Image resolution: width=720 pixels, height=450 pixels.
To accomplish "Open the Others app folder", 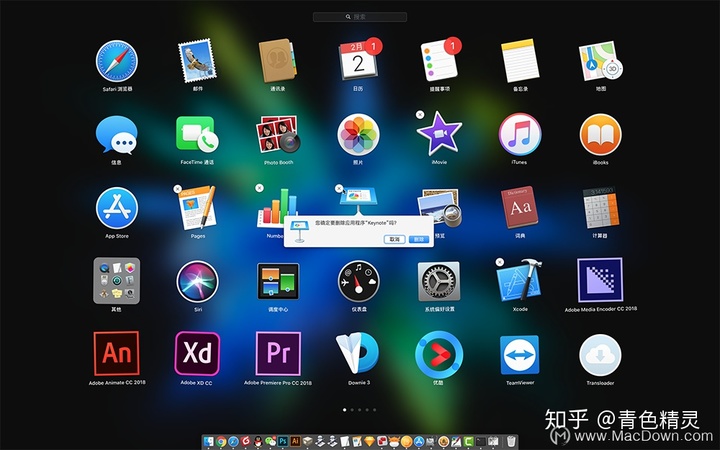I will (x=117, y=281).
